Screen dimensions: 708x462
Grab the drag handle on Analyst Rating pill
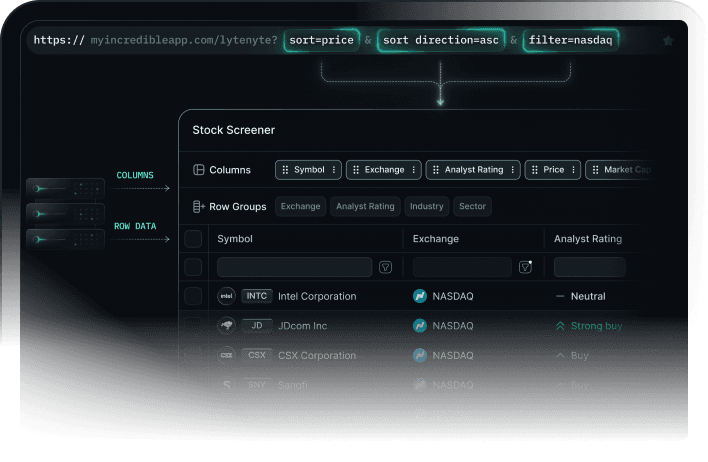(436, 170)
